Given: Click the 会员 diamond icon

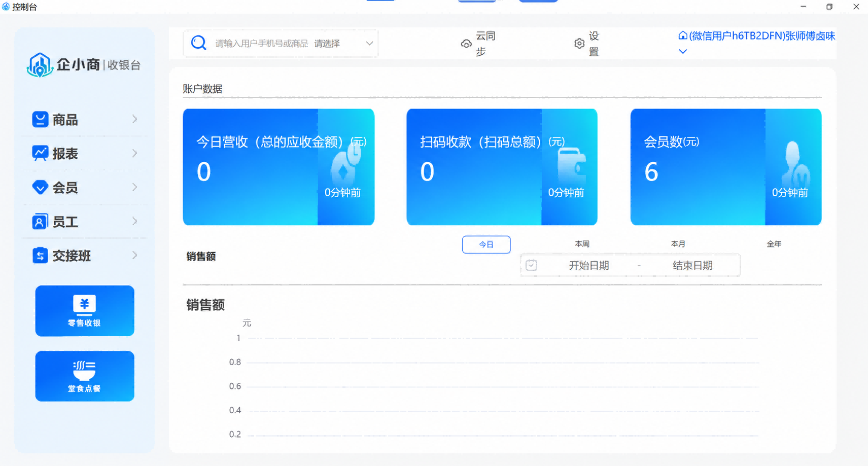Looking at the screenshot, I should click(40, 187).
